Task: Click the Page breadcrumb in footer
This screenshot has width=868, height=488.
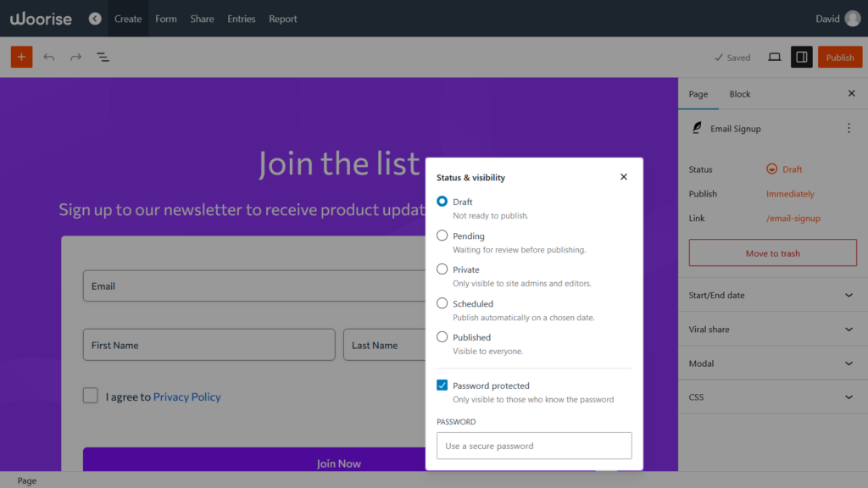Action: (x=26, y=481)
